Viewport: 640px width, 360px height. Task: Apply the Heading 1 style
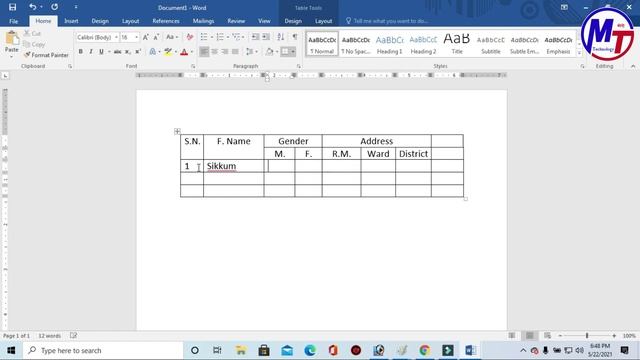tap(389, 44)
